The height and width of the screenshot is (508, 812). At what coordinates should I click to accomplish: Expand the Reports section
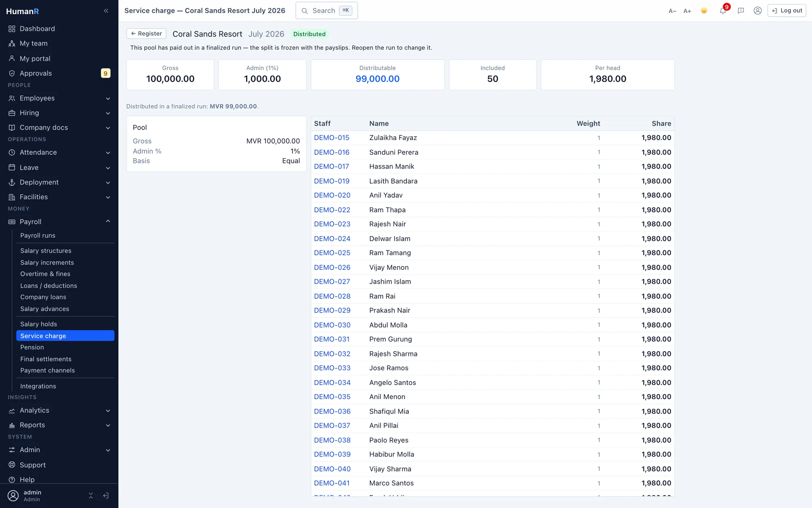(x=59, y=425)
